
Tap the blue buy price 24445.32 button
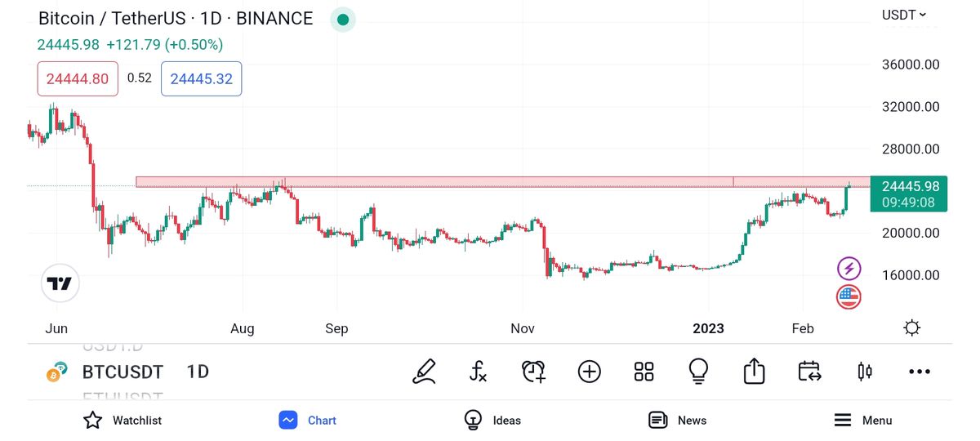click(x=201, y=79)
